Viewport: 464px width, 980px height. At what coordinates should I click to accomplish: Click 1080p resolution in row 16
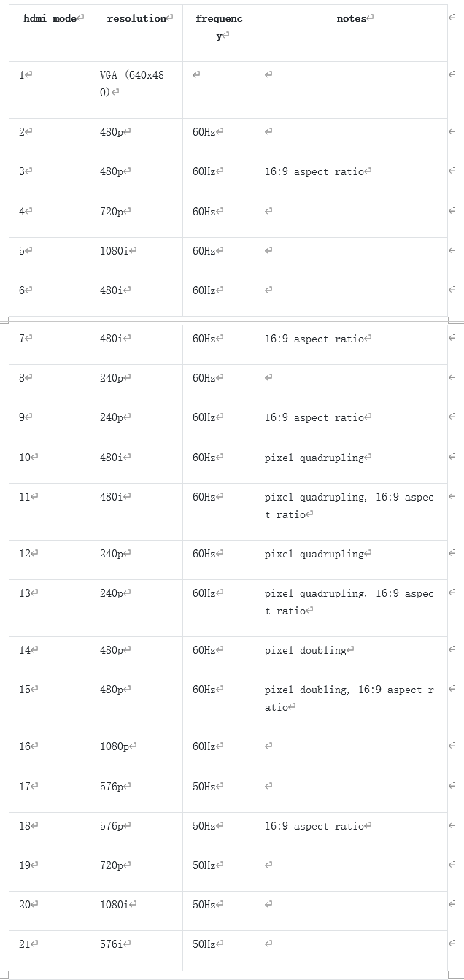(115, 746)
